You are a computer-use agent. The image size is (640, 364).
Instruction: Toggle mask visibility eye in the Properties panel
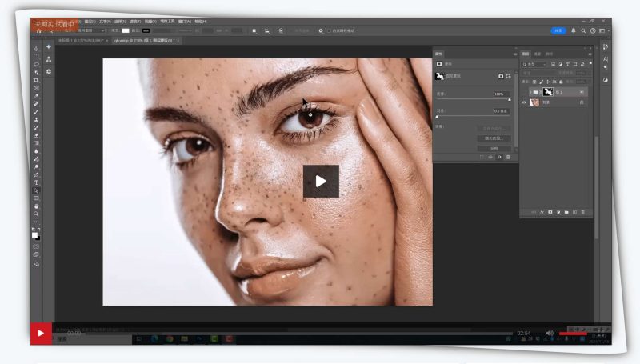tap(498, 157)
